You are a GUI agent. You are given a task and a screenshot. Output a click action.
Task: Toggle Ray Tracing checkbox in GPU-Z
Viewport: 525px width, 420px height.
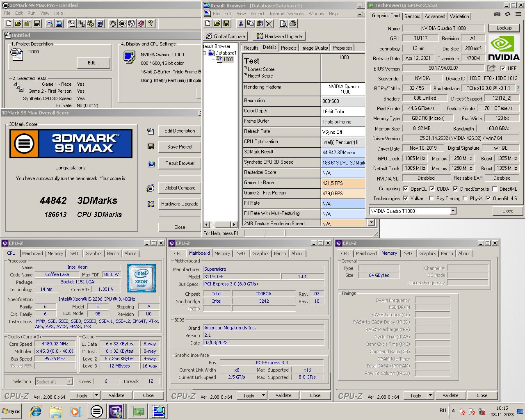pyautogui.click(x=431, y=199)
